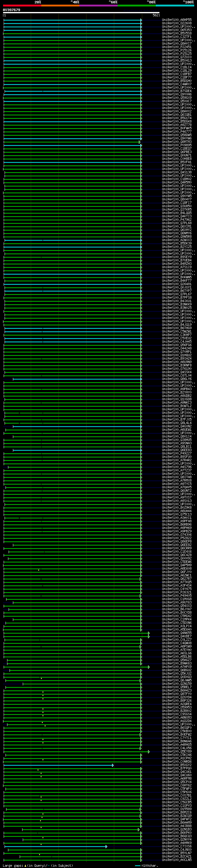The image size is (197, 868).
Task: Click the red ~20% identity legend bar
Action: 22,6
